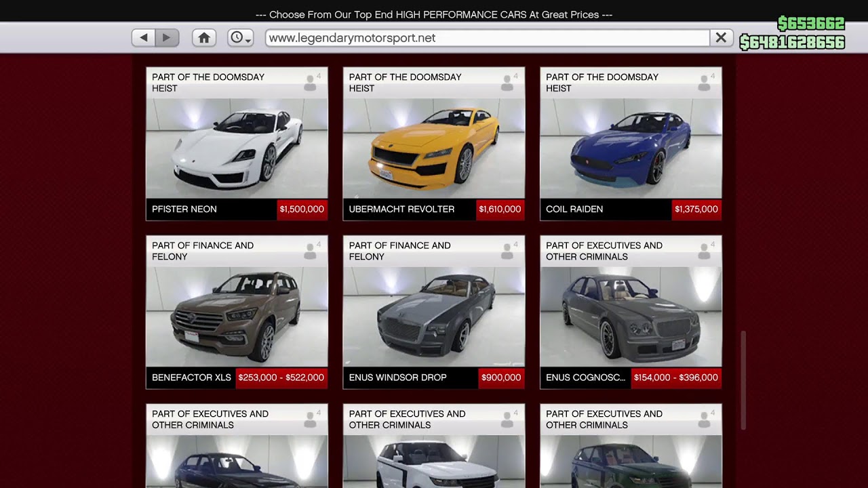The width and height of the screenshot is (868, 488).
Task: Click the player-count icon on Ubermacht Revolter card
Action: click(508, 82)
